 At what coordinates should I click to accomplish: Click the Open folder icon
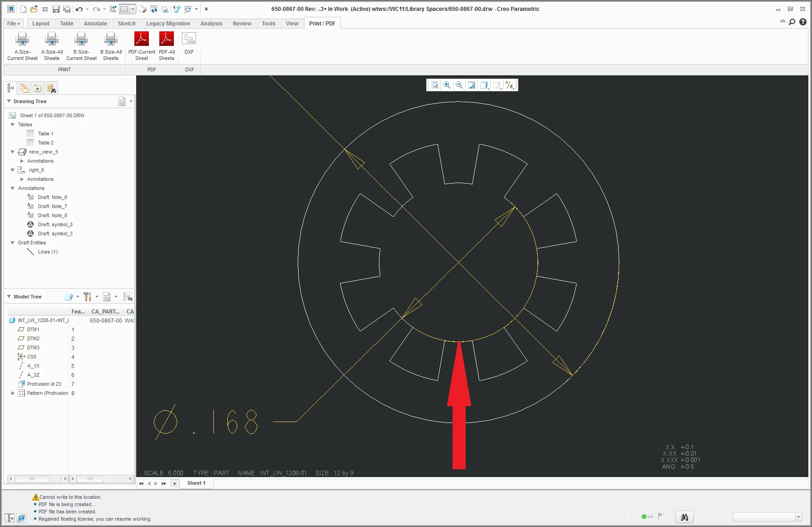pos(34,9)
